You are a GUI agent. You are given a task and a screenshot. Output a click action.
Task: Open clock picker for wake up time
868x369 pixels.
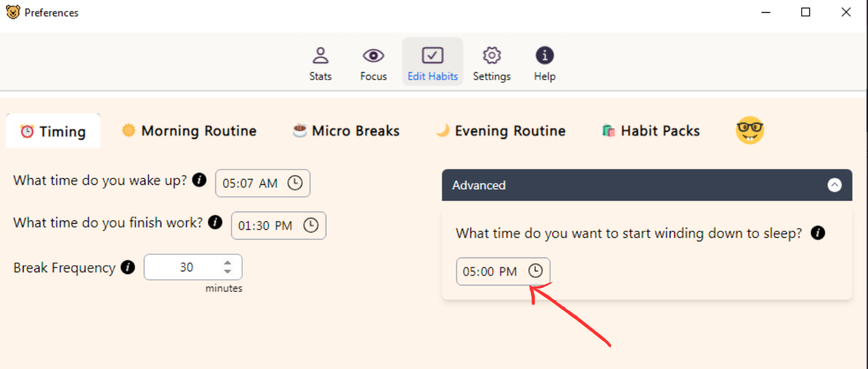pyautogui.click(x=294, y=184)
